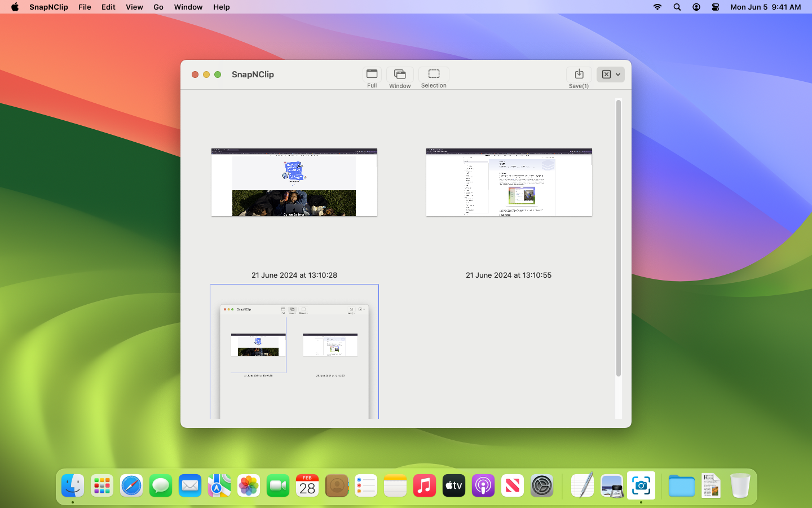Screen dimensions: 812x508
Task: Select the SnapNClip window screenshot thumbnail
Action: click(x=294, y=352)
